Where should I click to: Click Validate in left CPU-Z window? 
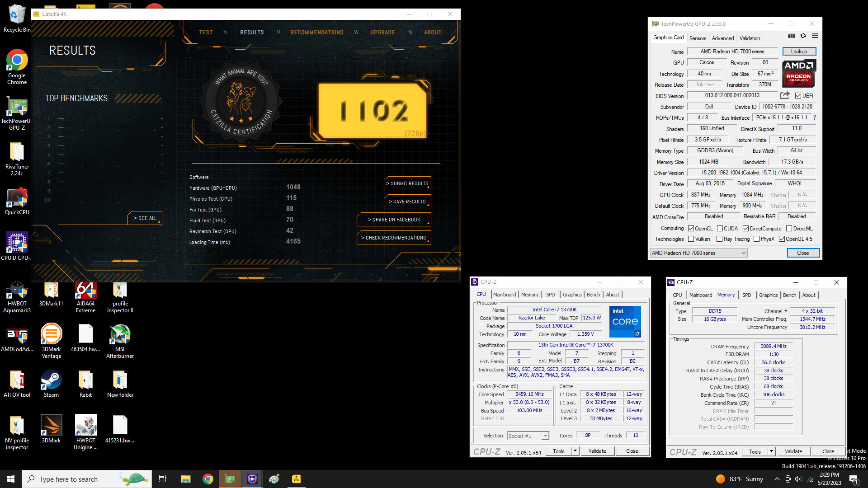pos(597,451)
